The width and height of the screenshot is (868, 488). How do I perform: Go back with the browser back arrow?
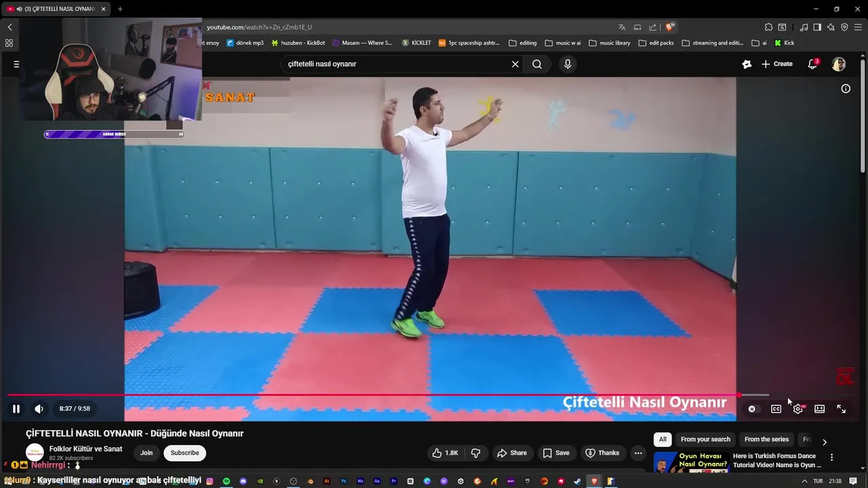coord(9,27)
